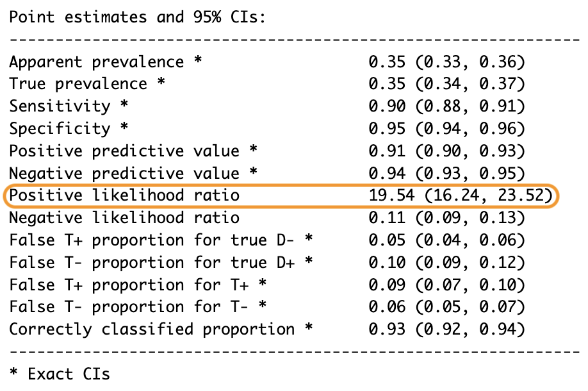
Task: Click Negative predictive value estimate 0.94
Action: tap(387, 173)
